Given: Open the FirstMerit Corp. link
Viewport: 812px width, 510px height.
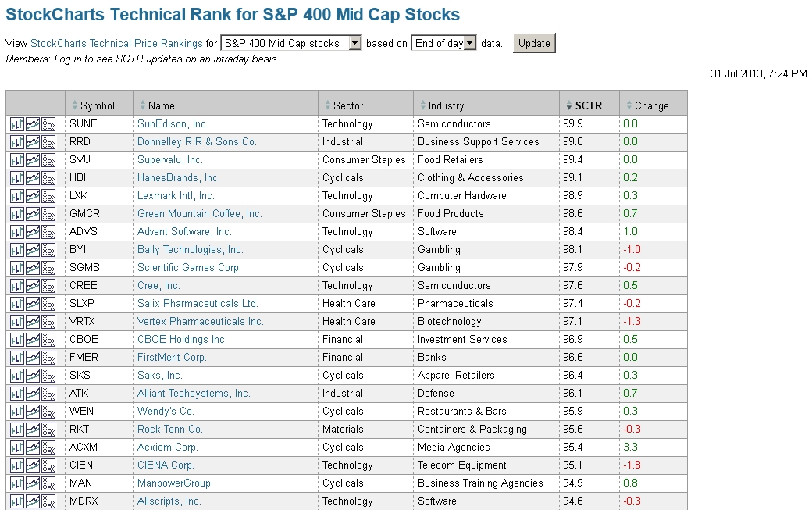Looking at the screenshot, I should pos(172,357).
